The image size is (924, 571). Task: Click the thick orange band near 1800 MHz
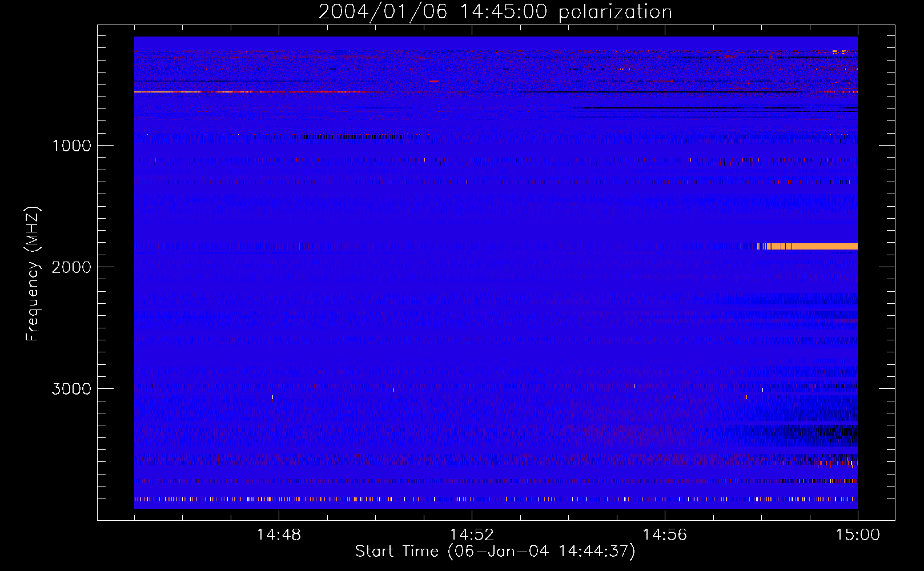pyautogui.click(x=808, y=247)
